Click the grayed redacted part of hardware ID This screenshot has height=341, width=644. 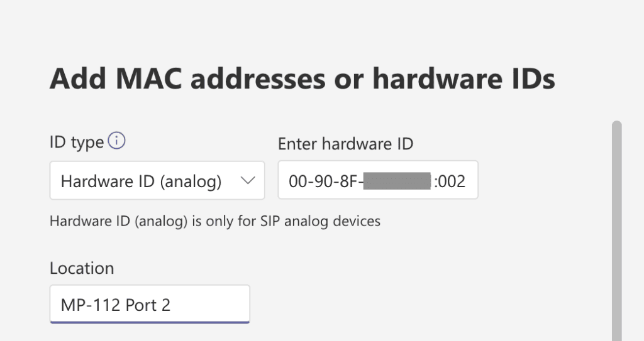[x=397, y=181]
